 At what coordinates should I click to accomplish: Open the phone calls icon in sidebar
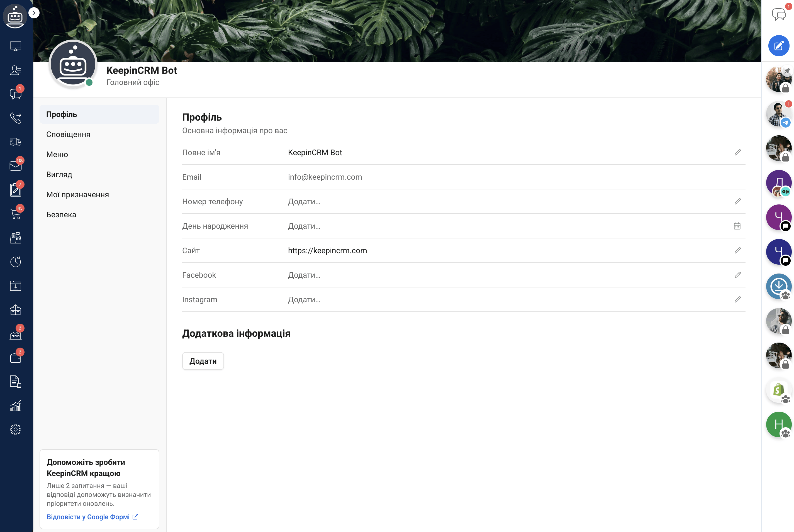[x=16, y=118]
